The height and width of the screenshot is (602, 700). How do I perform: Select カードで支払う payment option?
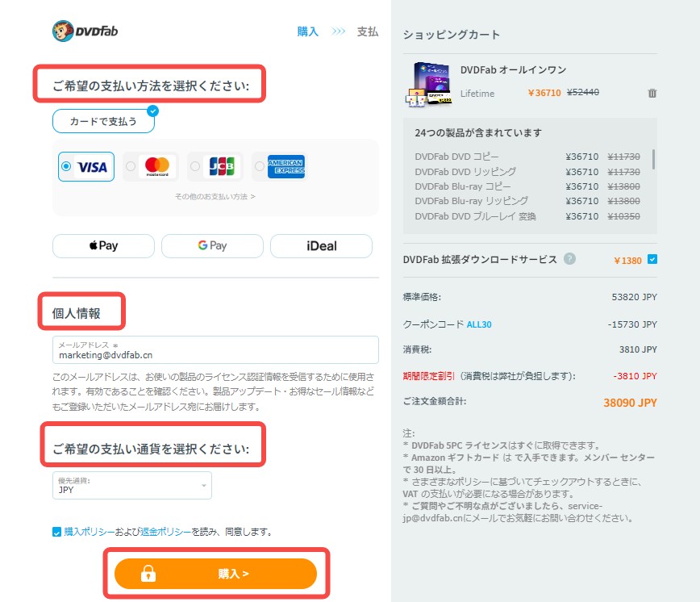click(x=103, y=121)
